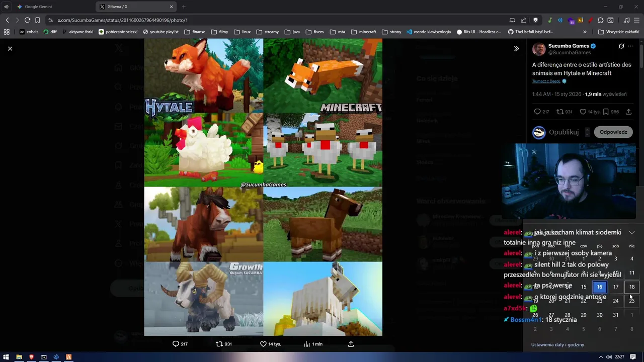644x362 pixels.
Task: Click the Windows Start button
Action: click(x=6, y=357)
